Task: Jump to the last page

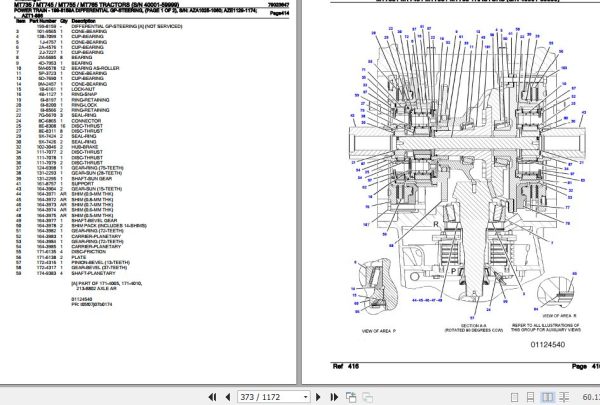Action: [334, 397]
